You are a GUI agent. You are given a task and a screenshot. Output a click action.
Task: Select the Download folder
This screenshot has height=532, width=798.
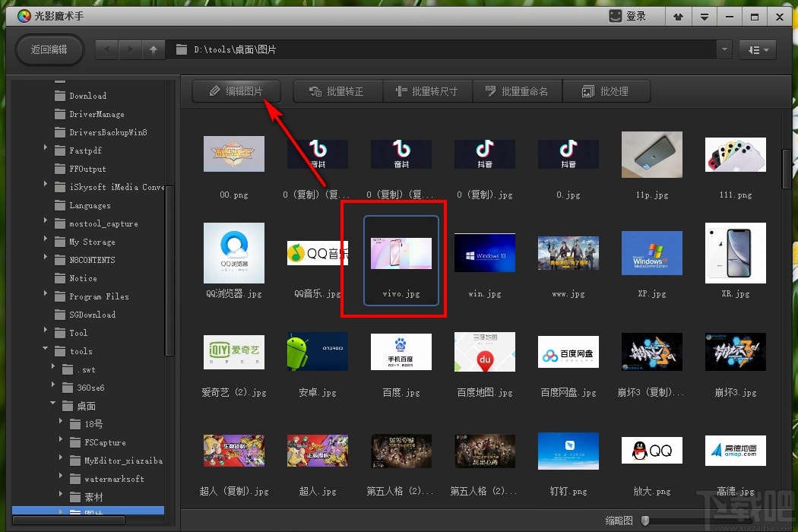pyautogui.click(x=81, y=96)
